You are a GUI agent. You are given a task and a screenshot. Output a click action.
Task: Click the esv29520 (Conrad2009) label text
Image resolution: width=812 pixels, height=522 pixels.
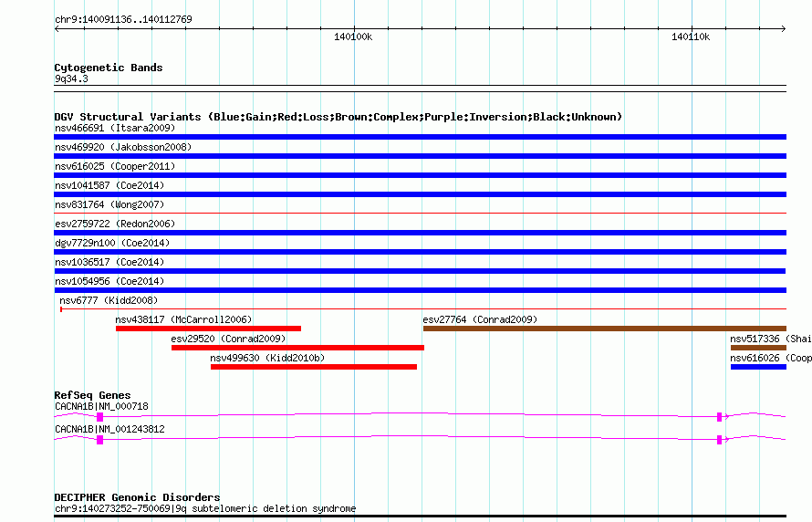(228, 339)
